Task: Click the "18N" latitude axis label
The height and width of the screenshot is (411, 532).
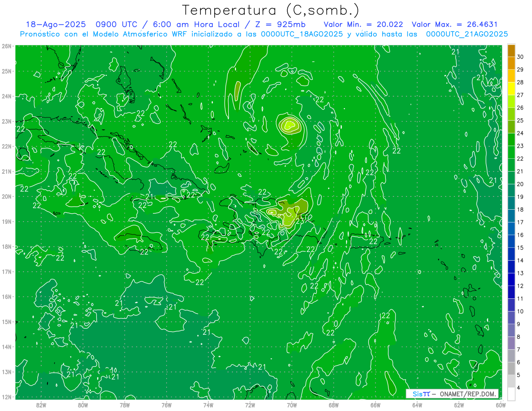Action: 7,247
